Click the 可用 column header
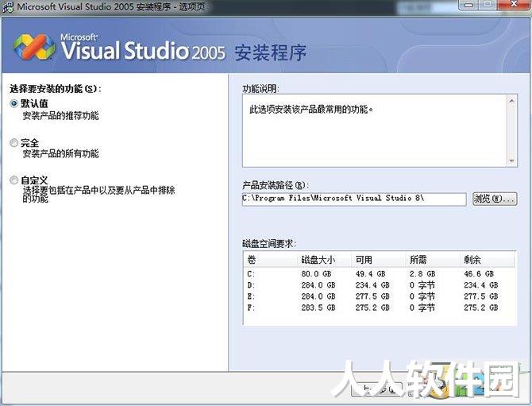Image resolution: width=532 pixels, height=406 pixels. pos(378,260)
